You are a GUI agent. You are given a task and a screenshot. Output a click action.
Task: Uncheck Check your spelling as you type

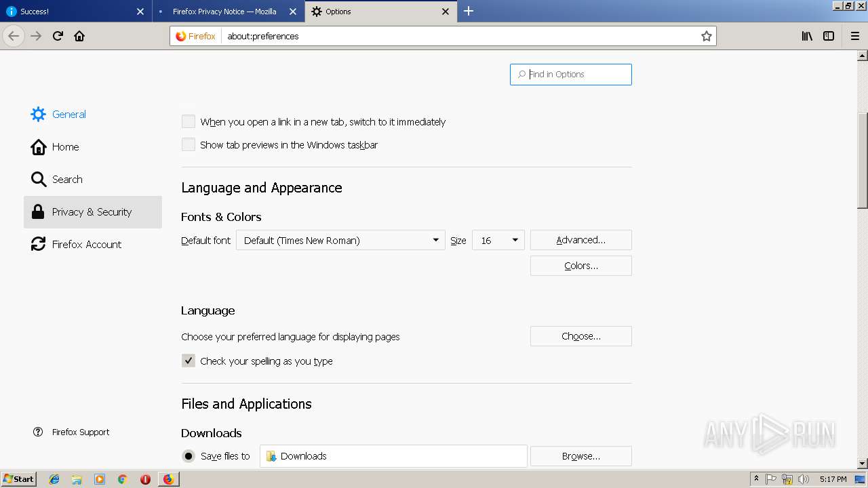(189, 361)
